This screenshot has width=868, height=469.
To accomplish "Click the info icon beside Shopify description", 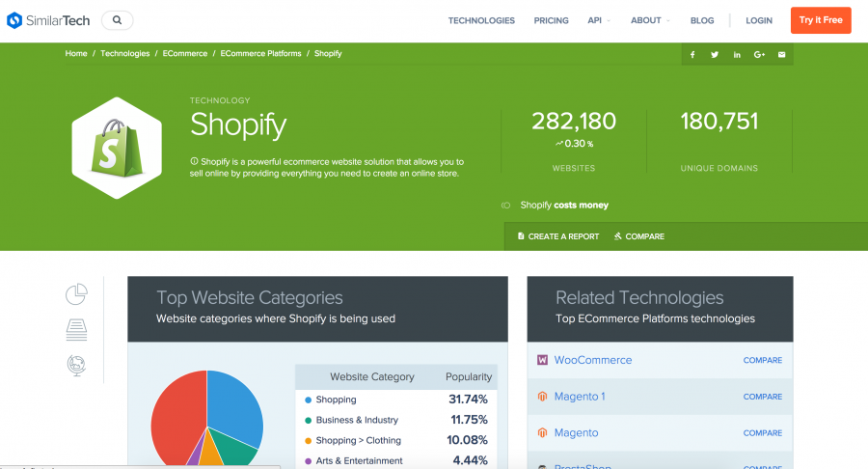I will click(194, 161).
